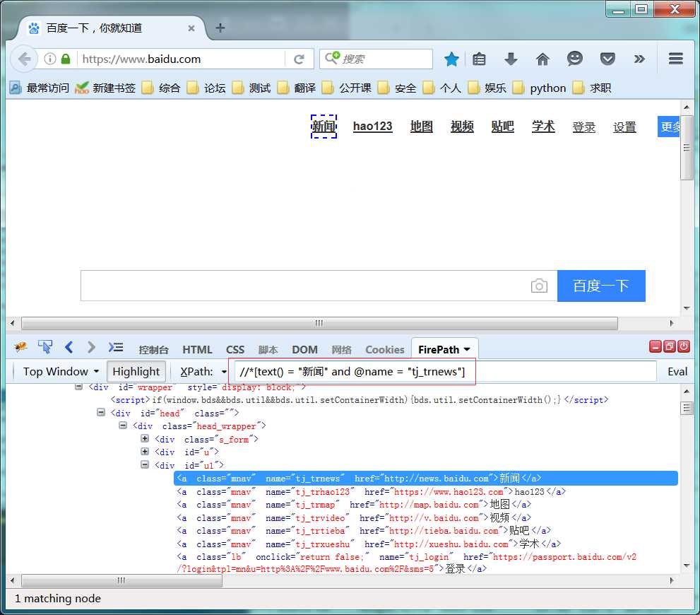700x615 pixels.
Task: Click Firebug's back navigation arrow
Action: coord(69,347)
